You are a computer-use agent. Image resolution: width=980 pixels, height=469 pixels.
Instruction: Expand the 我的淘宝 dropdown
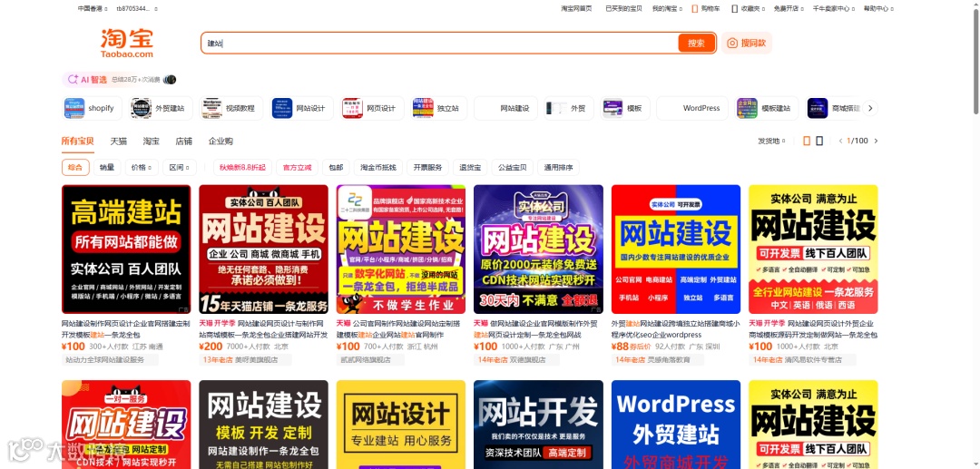tap(667, 9)
